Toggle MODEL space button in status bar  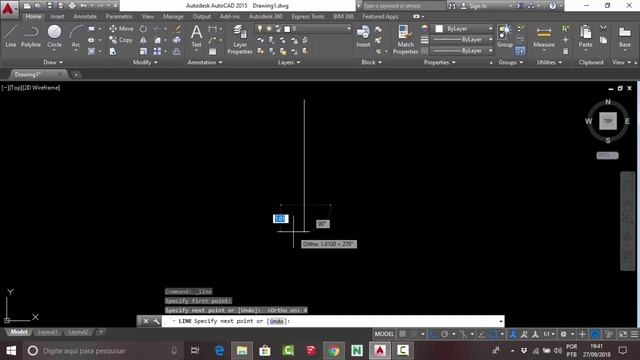pos(384,334)
